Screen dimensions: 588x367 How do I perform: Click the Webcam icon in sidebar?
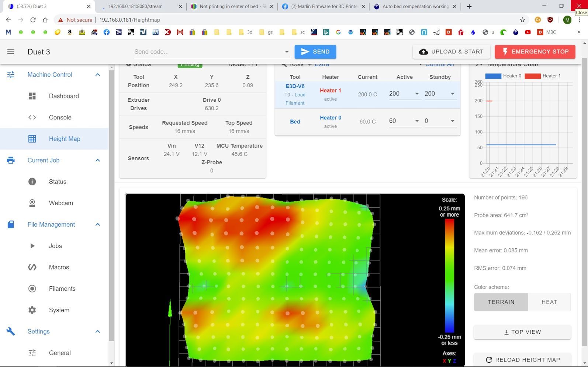(32, 203)
